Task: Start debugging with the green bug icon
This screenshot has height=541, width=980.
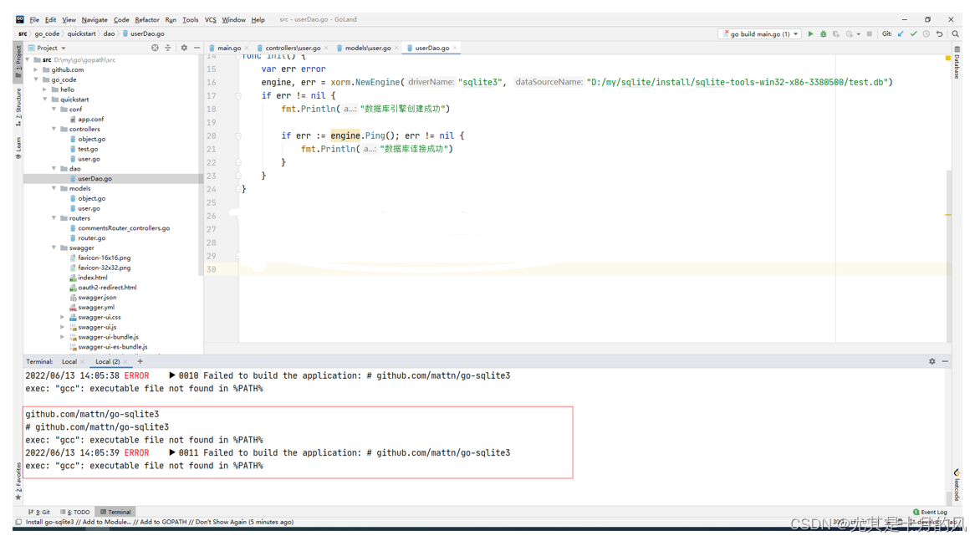Action: [823, 33]
